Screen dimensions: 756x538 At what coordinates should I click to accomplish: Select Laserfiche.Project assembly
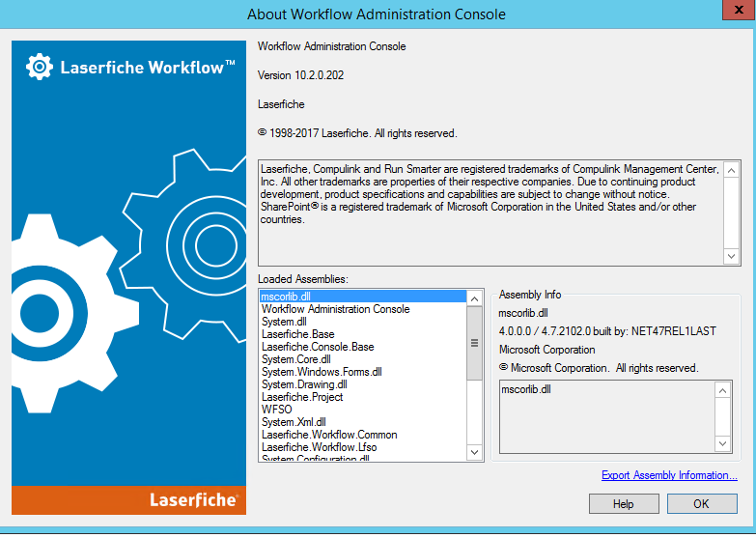[363, 397]
